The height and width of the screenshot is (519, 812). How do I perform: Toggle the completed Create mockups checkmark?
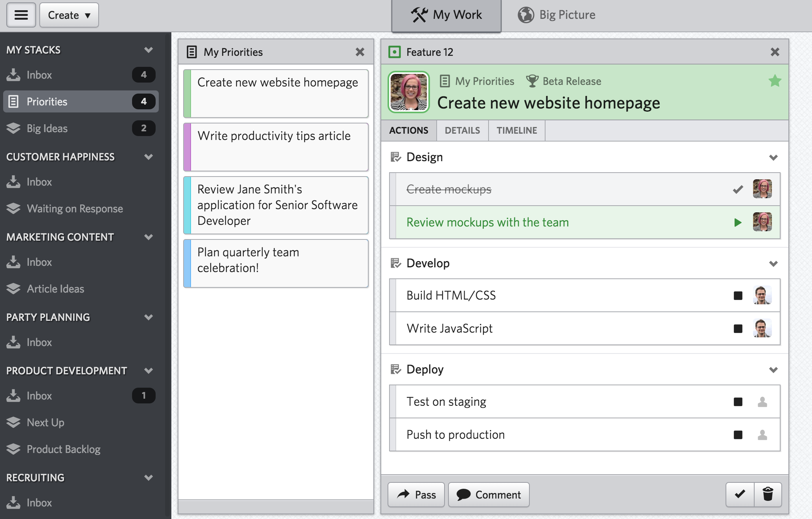[738, 190]
